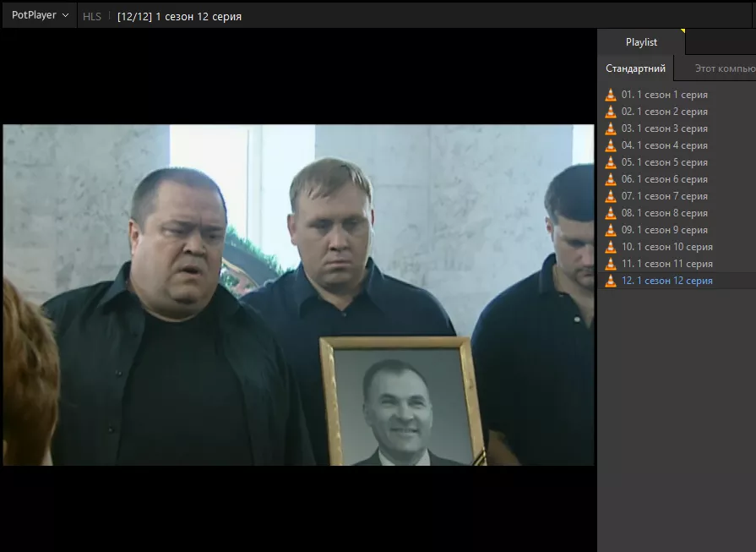
Task: Open the Этот компьютер tab
Action: (725, 68)
